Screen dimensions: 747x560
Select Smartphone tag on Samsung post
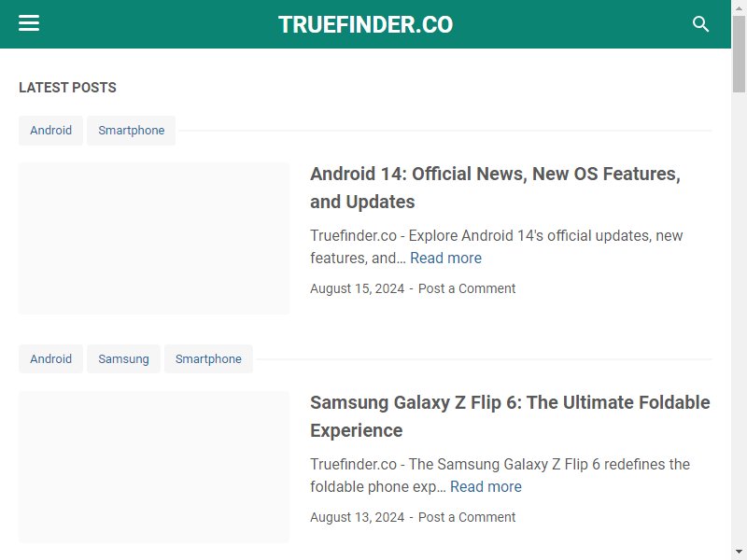tap(208, 359)
